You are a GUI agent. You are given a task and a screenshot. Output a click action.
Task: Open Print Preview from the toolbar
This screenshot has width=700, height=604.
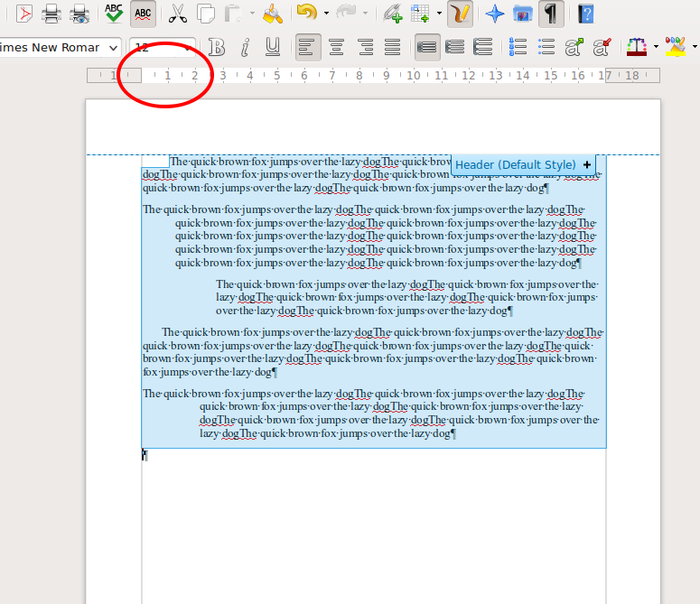(x=79, y=14)
